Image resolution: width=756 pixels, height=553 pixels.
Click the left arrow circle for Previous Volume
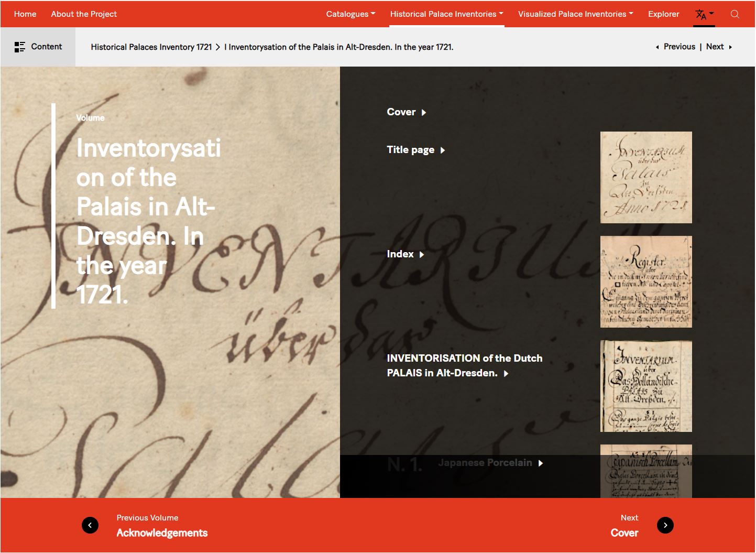click(90, 525)
